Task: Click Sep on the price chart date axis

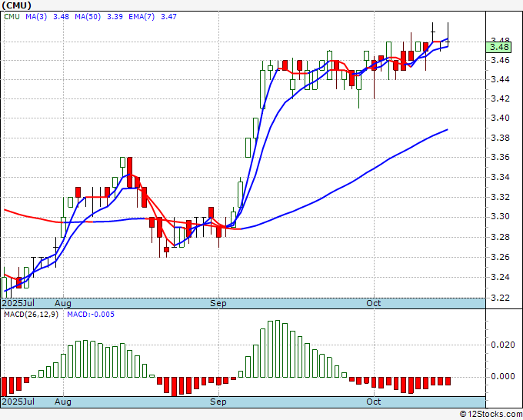Action: click(x=218, y=303)
